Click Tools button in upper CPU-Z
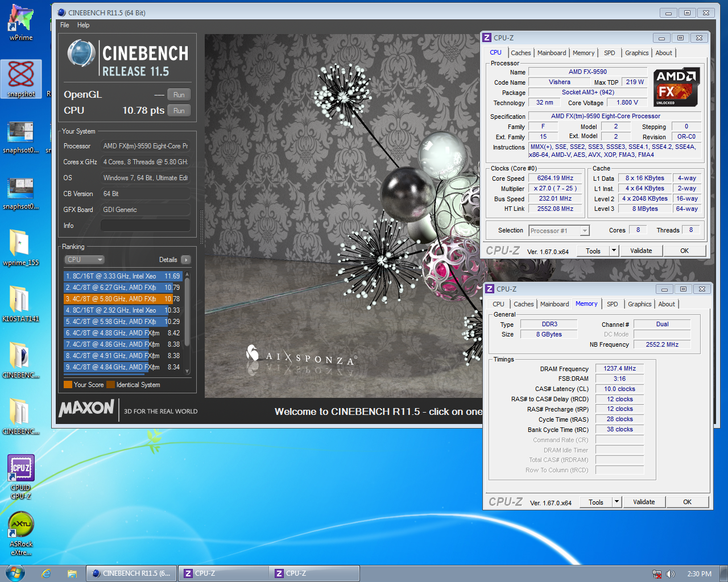728x582 pixels. click(593, 251)
